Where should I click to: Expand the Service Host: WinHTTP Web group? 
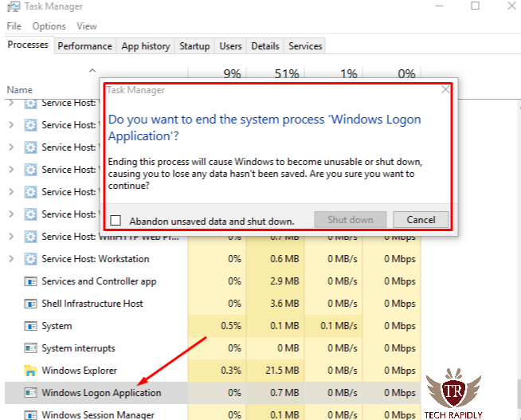pyautogui.click(x=11, y=236)
